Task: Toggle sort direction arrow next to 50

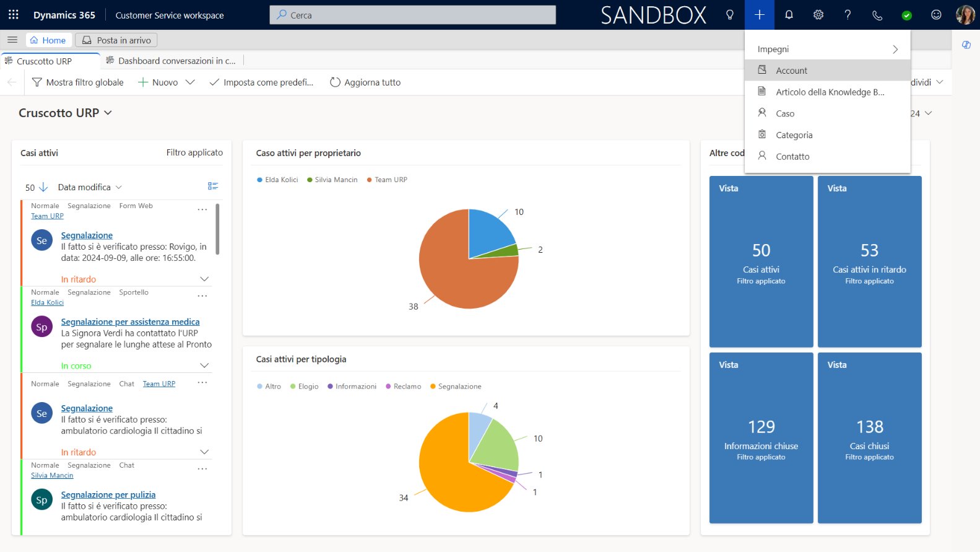Action: pyautogui.click(x=43, y=187)
